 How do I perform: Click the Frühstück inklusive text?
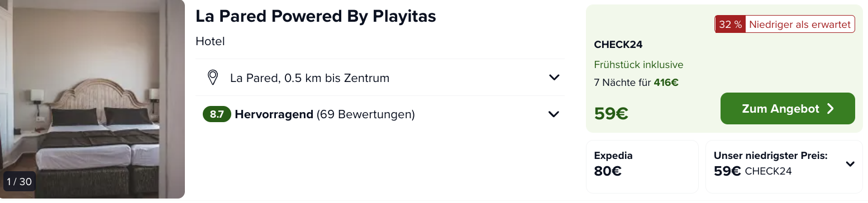point(638,65)
